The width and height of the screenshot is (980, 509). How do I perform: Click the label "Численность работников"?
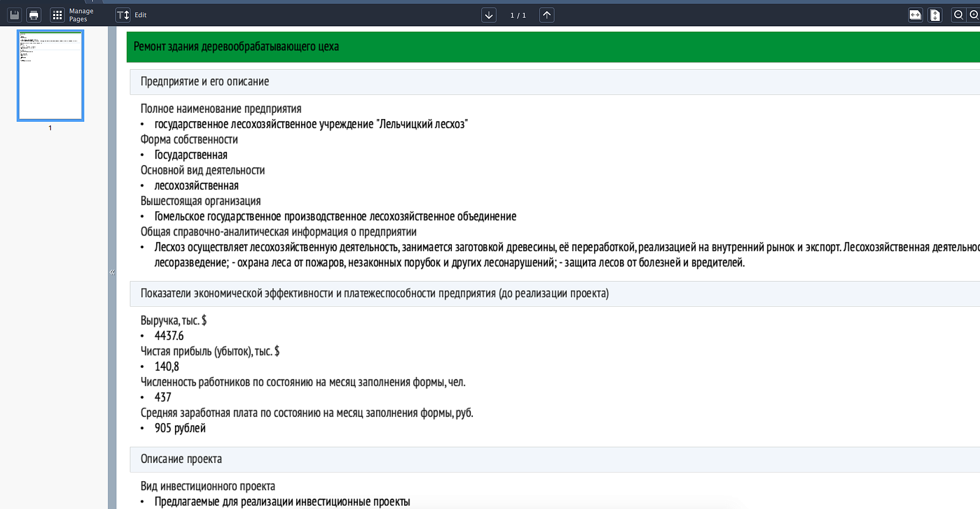[x=303, y=382]
